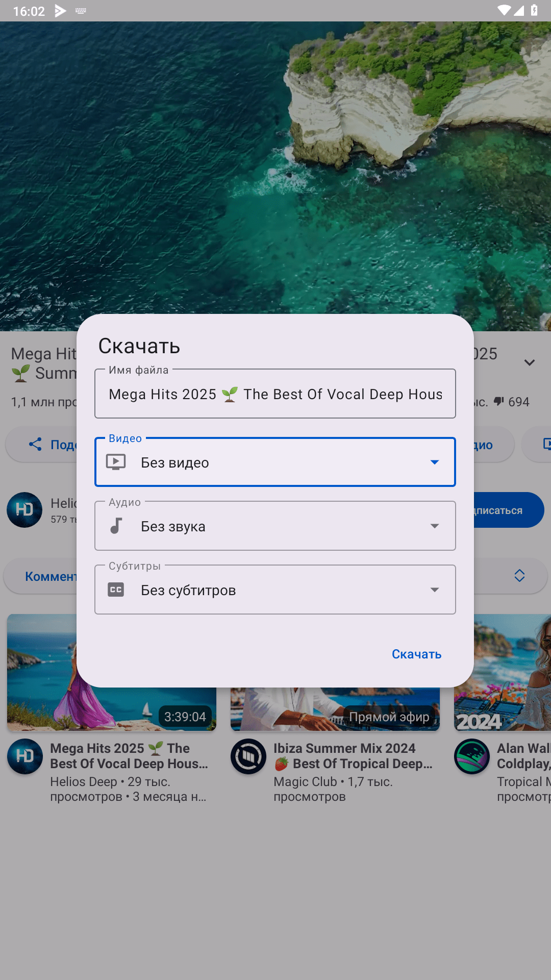Click the video screen icon in Видео field
This screenshot has height=980, width=551.
click(116, 462)
